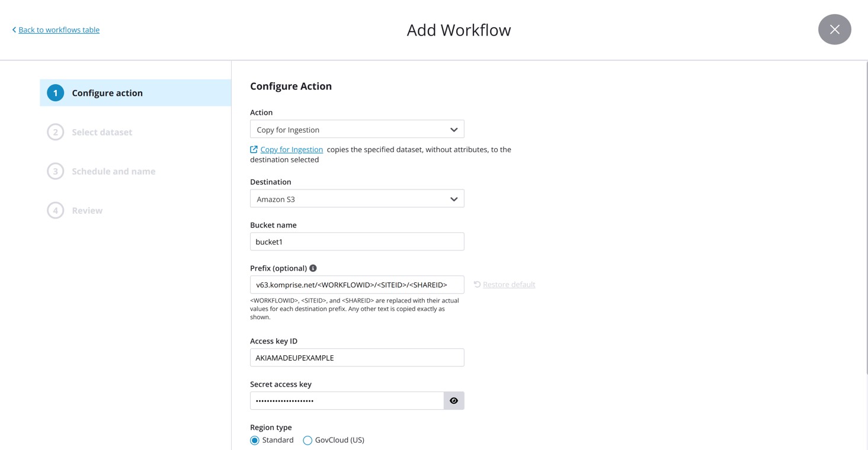
Task: Click the step 1 number circle
Action: pos(56,93)
